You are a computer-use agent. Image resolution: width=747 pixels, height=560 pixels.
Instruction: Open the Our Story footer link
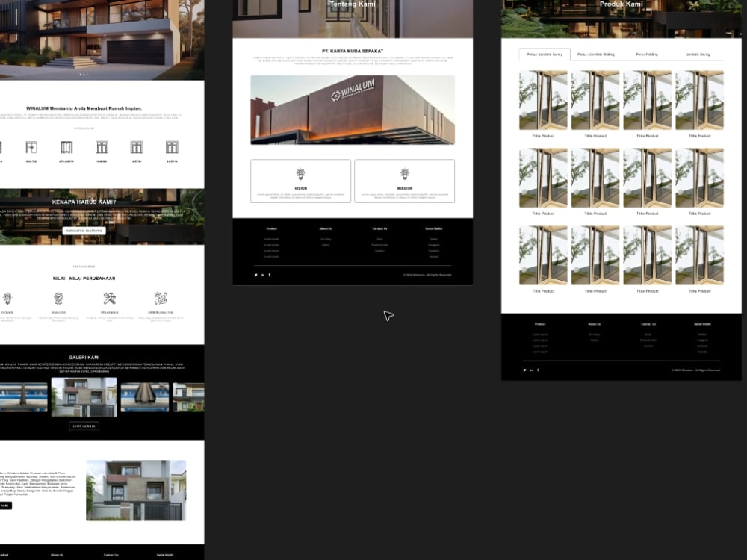327,239
